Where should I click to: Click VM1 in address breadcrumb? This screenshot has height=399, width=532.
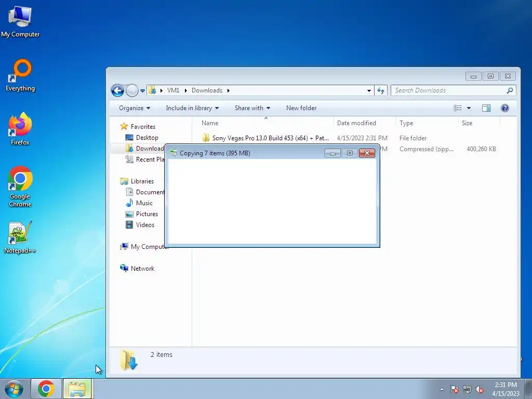tap(173, 90)
